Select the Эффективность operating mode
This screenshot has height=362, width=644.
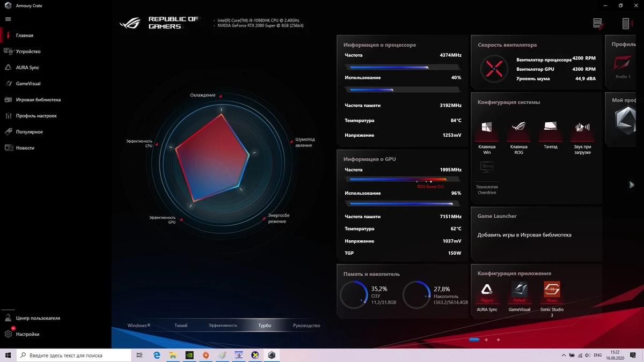(223, 326)
